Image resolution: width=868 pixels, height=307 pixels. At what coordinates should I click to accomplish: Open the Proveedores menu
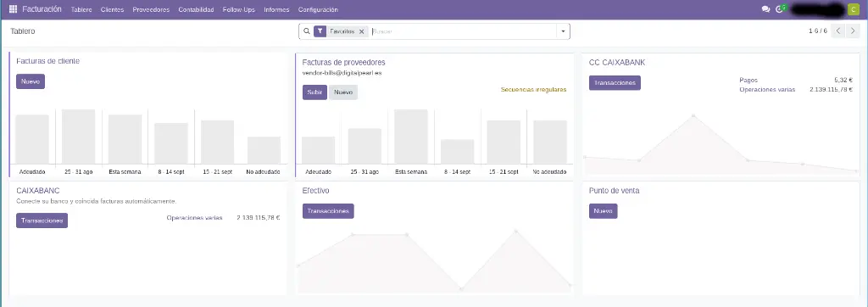[151, 9]
